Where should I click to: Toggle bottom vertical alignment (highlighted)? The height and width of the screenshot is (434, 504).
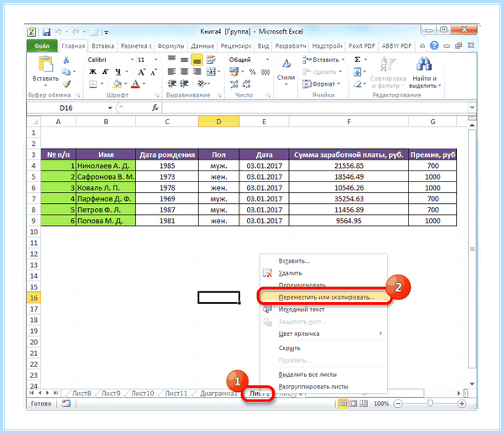coord(197,60)
